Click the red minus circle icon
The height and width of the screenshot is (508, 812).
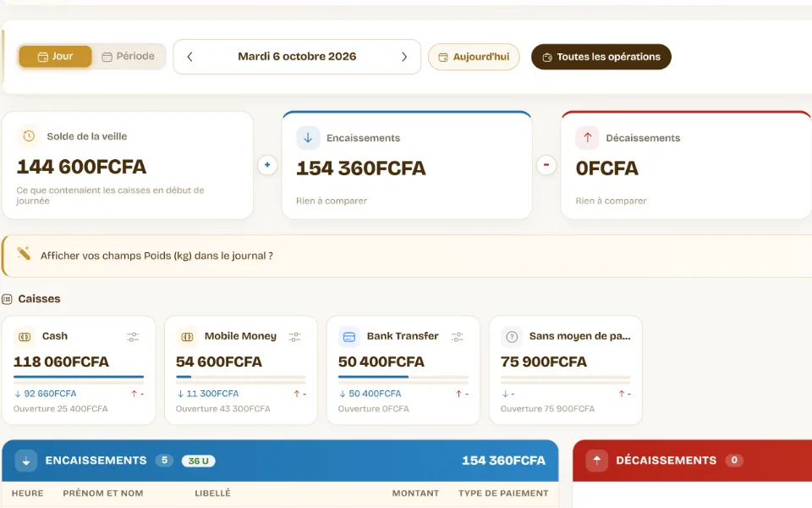pos(546,165)
